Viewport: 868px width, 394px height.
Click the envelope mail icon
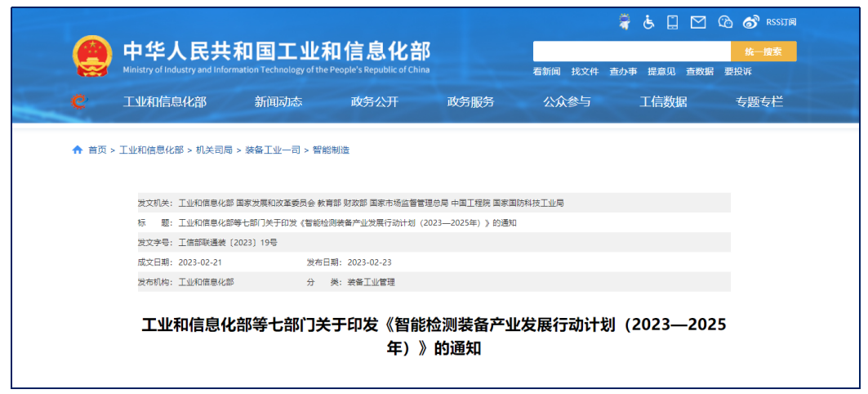click(x=698, y=22)
